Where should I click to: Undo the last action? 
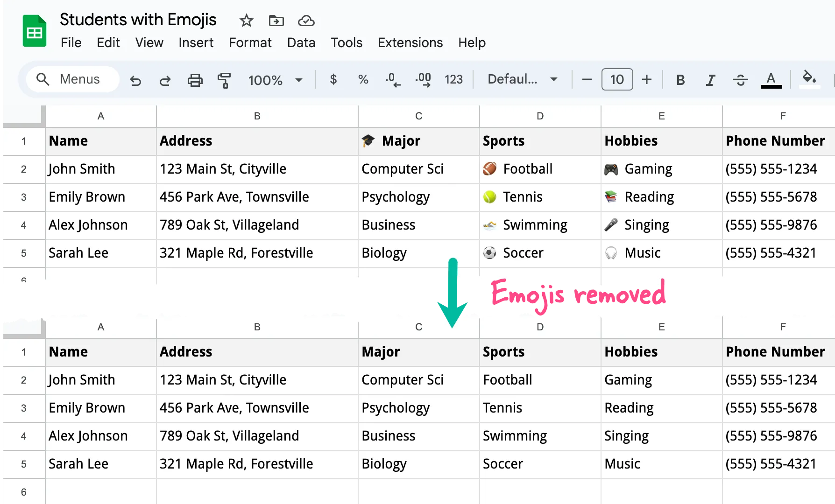click(x=135, y=80)
